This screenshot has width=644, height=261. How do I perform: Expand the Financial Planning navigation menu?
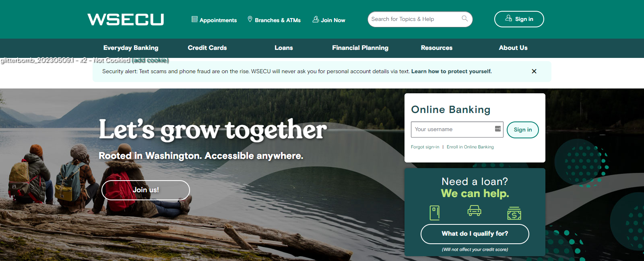pos(360,48)
